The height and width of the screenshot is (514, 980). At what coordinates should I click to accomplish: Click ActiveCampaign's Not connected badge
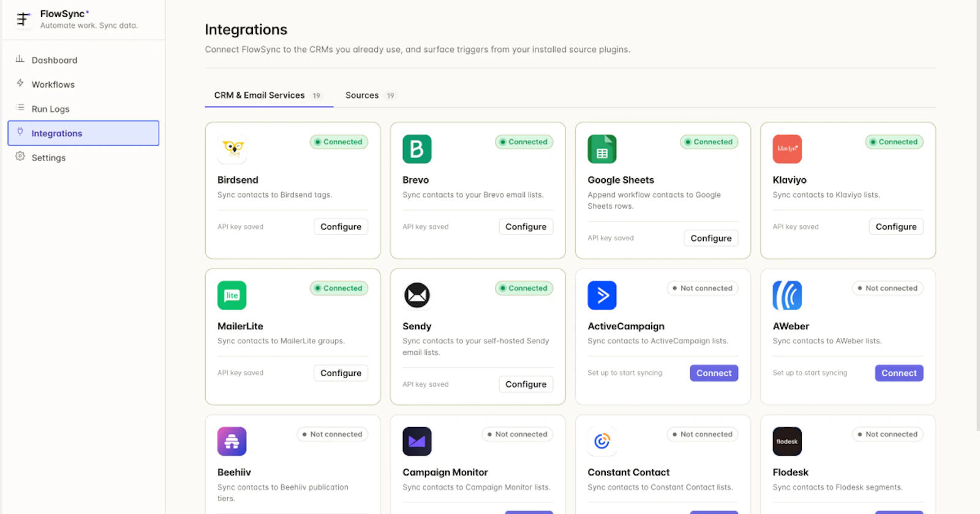(703, 288)
